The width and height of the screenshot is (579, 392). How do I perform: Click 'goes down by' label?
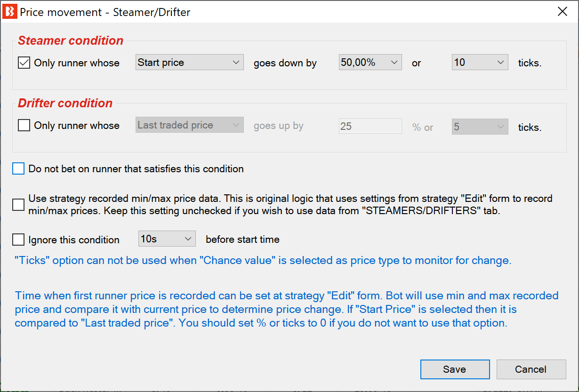(x=285, y=63)
